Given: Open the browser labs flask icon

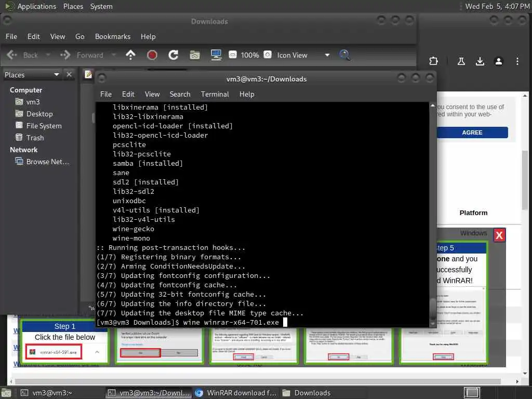Looking at the screenshot, I should pos(461,61).
